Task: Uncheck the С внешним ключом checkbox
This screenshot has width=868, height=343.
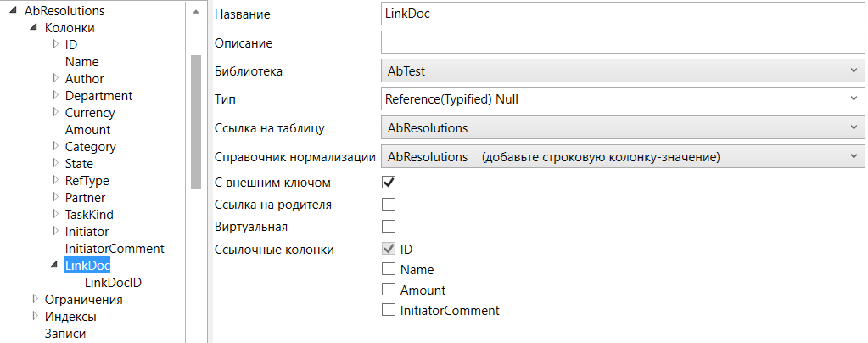Action: 389,182
